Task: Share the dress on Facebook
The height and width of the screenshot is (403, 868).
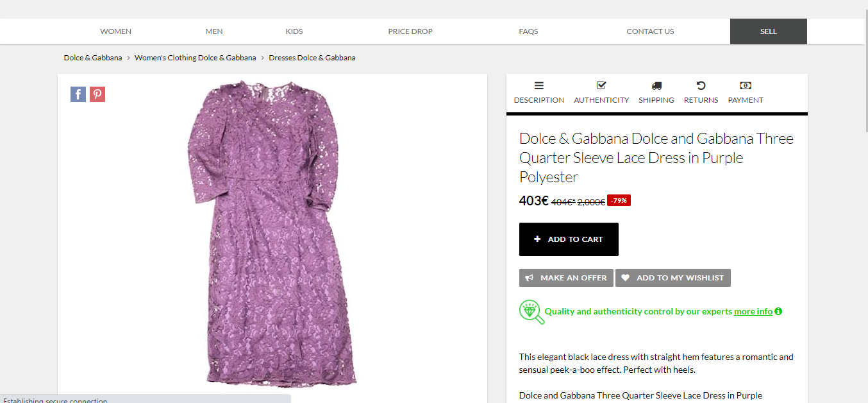Action: 78,94
